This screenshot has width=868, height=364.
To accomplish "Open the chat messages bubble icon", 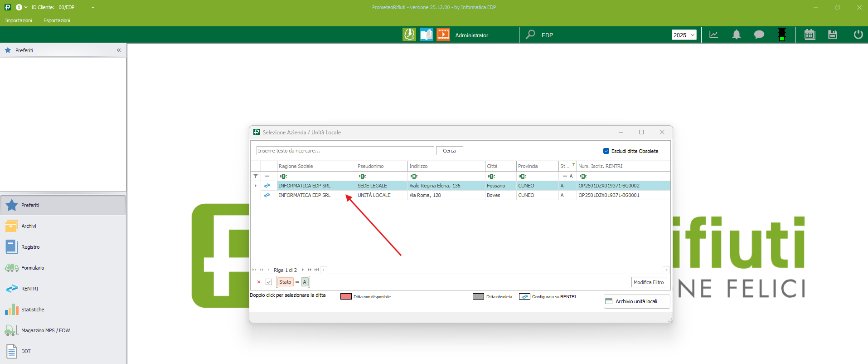I will [x=759, y=35].
